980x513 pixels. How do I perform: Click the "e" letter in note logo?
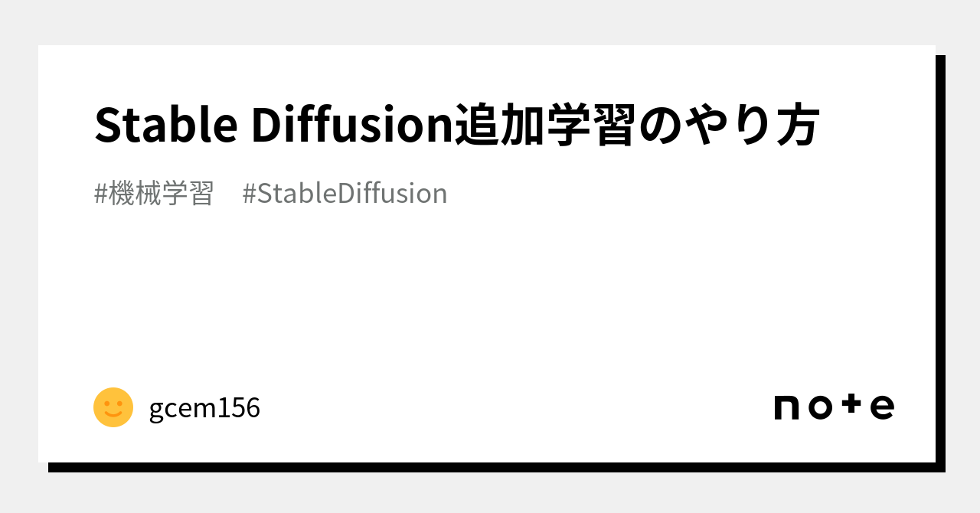click(882, 408)
